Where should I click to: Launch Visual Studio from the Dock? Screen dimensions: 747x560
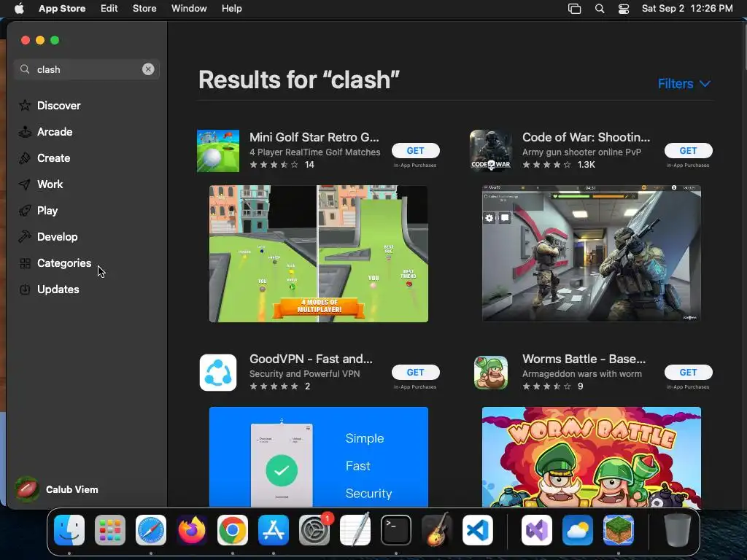tap(537, 530)
